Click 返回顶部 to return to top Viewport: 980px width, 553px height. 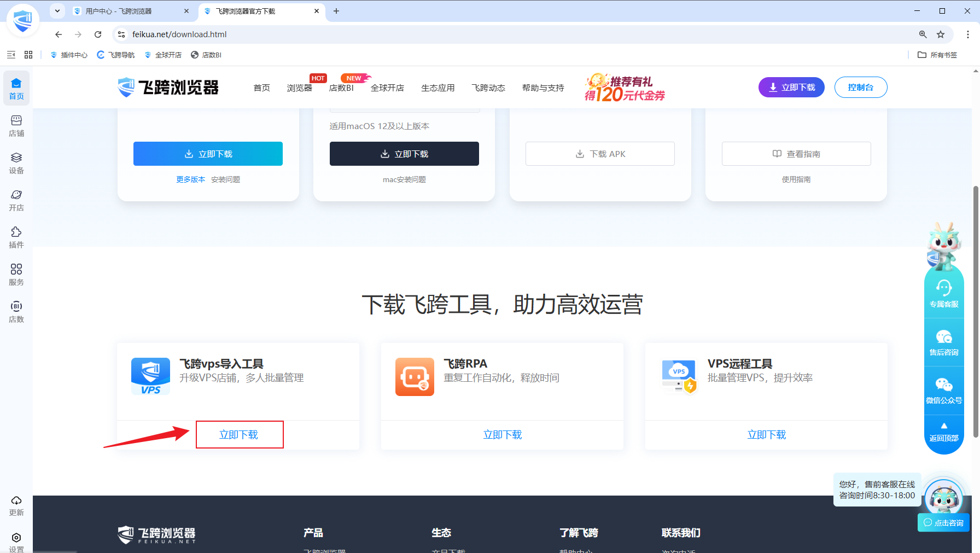(x=944, y=433)
